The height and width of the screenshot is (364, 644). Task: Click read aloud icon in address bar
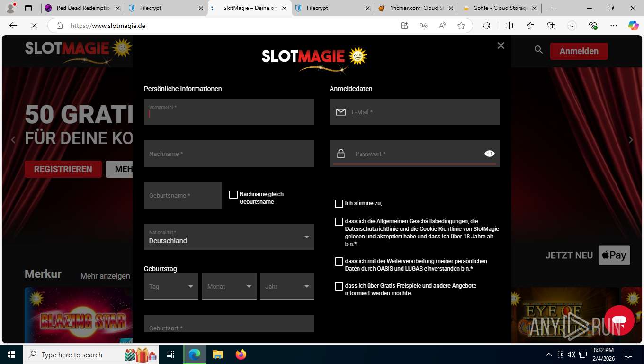[442, 26]
